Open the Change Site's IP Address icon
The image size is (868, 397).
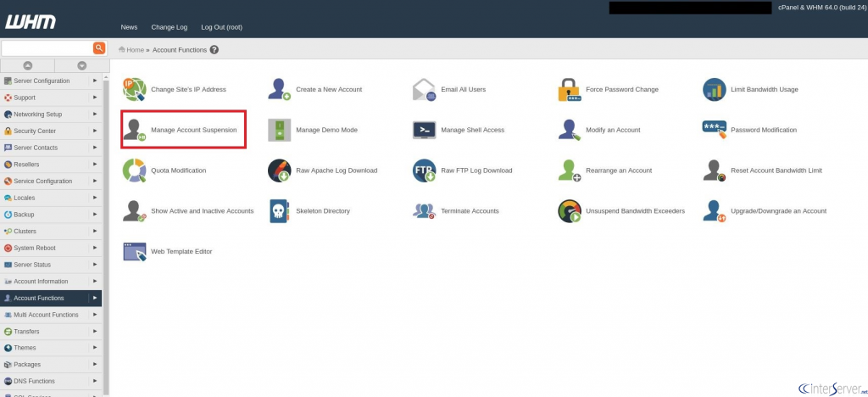pyautogui.click(x=134, y=89)
